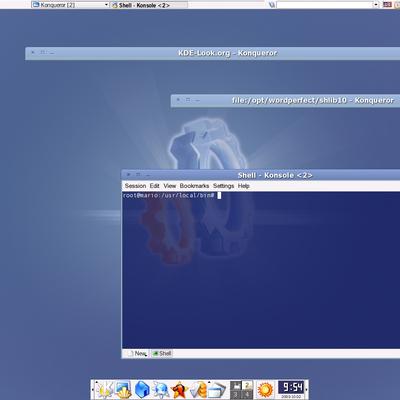Switch to virtual desktop 3 in pager
The width and height of the screenshot is (400, 400).
236,394
